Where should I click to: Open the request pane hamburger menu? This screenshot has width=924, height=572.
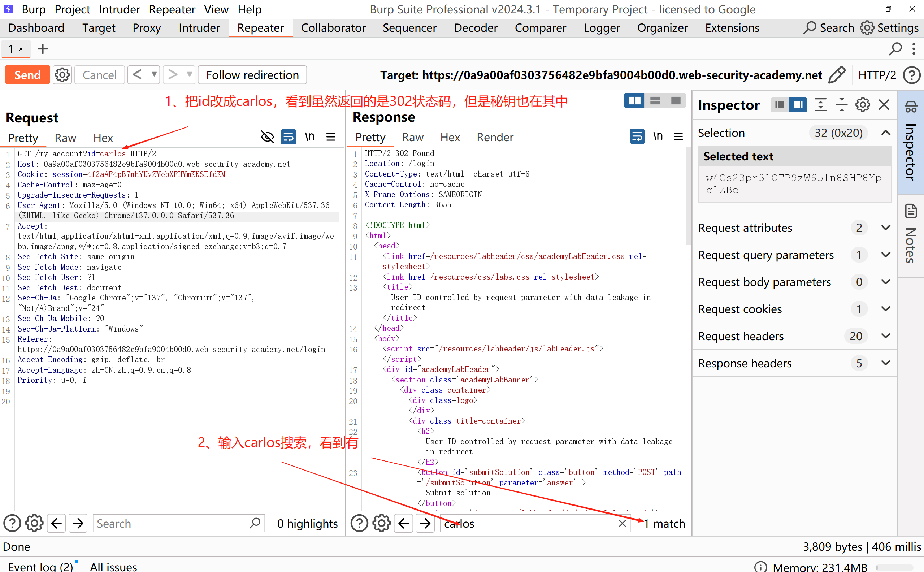pyautogui.click(x=331, y=137)
